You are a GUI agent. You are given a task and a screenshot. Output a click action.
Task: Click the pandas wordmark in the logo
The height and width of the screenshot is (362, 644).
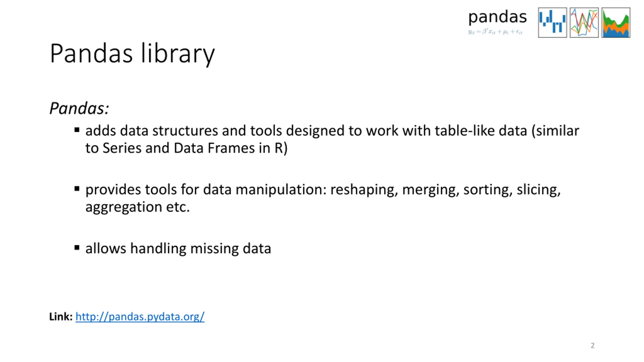[497, 18]
